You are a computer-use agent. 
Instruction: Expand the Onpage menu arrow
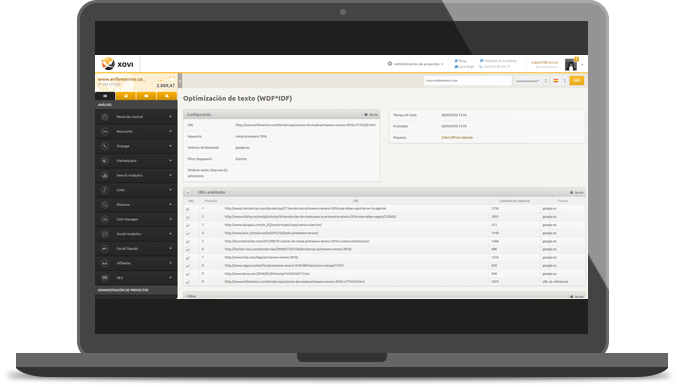tap(170, 146)
